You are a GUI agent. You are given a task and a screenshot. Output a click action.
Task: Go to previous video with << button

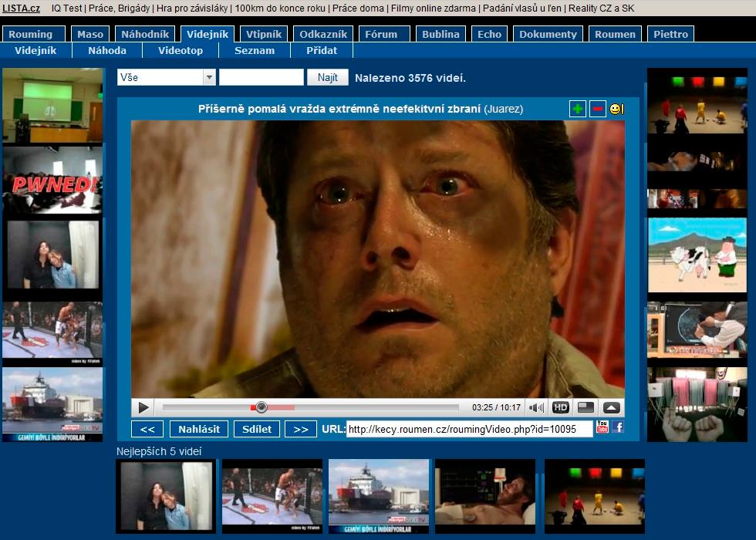pyautogui.click(x=147, y=429)
